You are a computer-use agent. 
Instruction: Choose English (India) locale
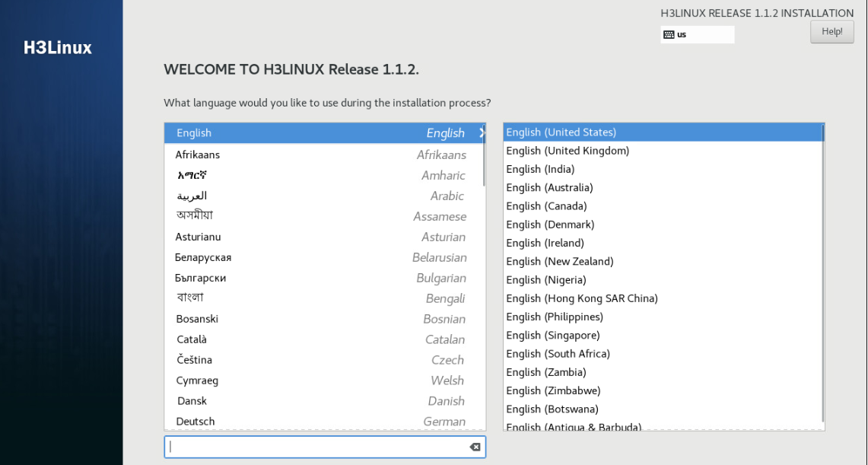click(x=663, y=169)
